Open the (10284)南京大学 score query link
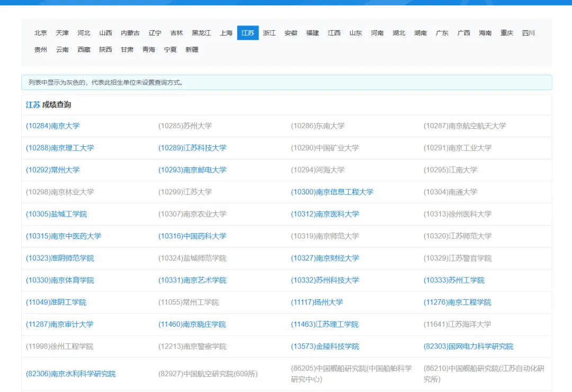This screenshot has height=392, width=572. tap(52, 126)
